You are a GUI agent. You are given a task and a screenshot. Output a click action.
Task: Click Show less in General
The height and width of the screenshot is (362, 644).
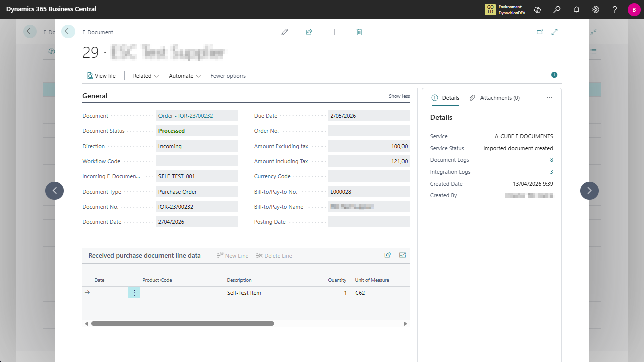(x=399, y=96)
